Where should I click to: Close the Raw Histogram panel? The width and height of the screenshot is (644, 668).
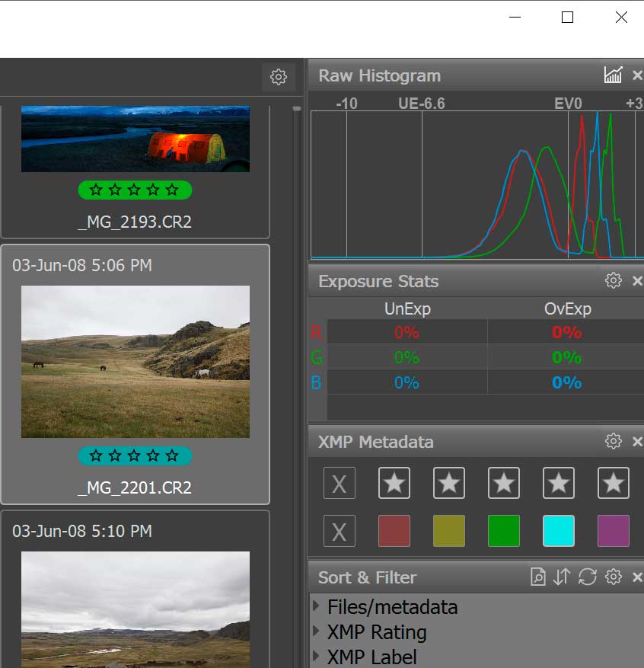coord(637,75)
